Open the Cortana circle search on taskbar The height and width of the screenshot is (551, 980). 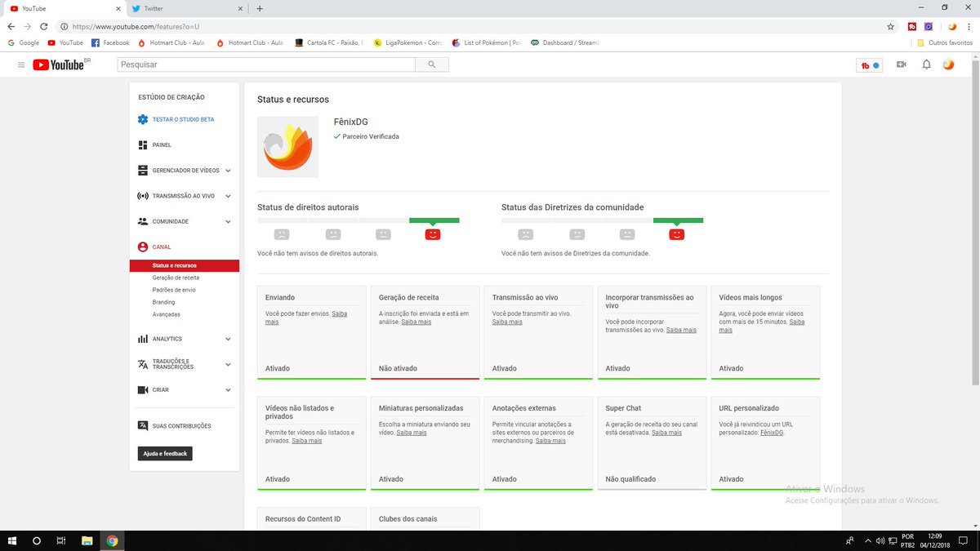(x=37, y=540)
